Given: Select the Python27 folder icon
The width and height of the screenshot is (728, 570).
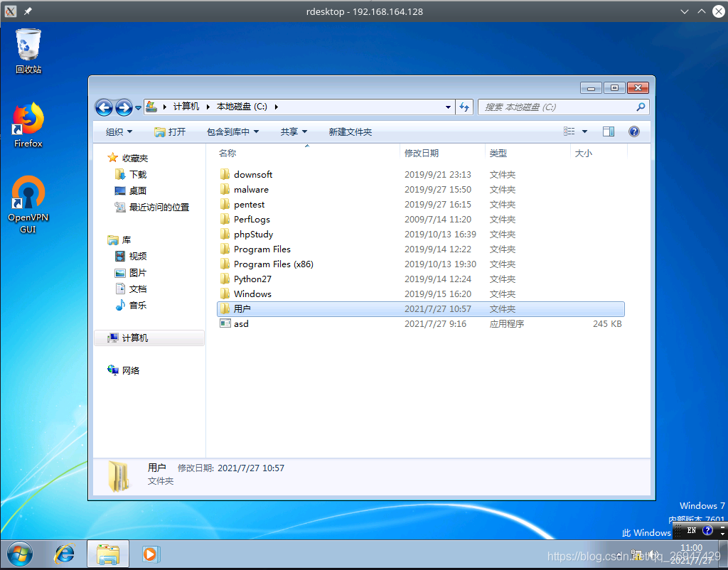Looking at the screenshot, I should (225, 279).
